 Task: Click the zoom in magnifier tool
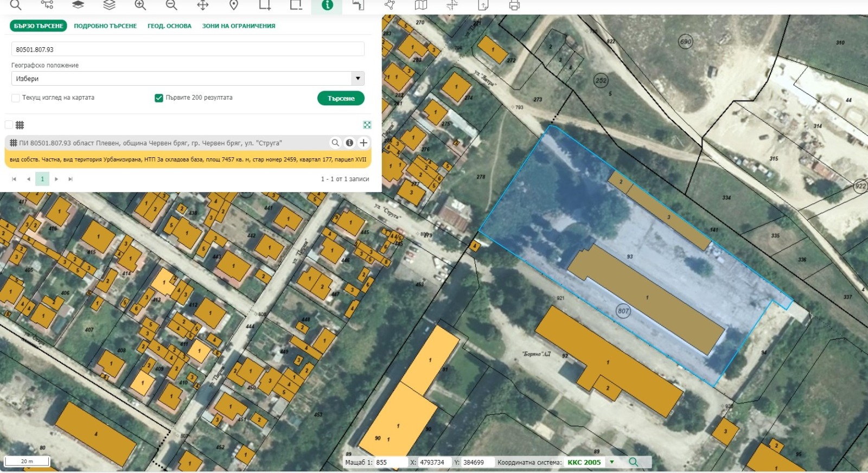141,5
